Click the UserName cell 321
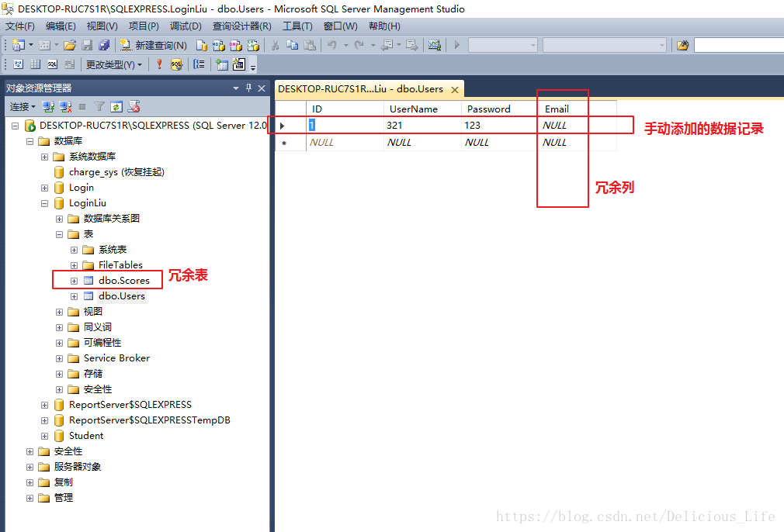 422,126
